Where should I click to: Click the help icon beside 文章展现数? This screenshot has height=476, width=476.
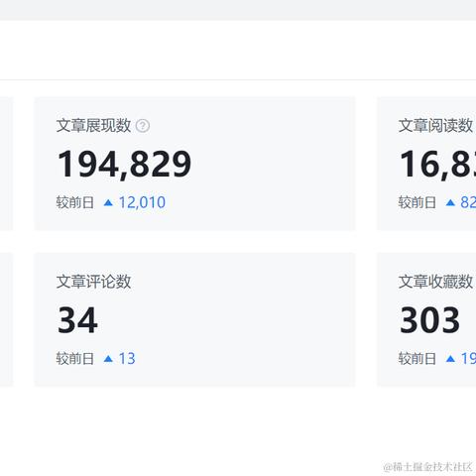click(x=143, y=126)
